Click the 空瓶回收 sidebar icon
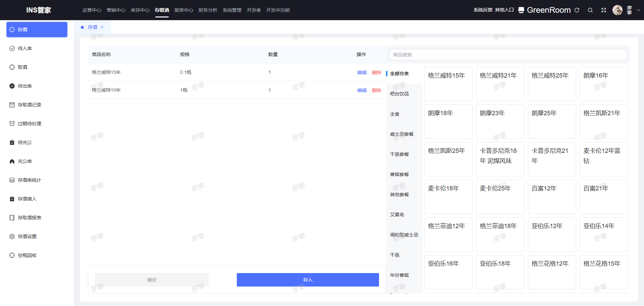644x306 pixels. [12, 255]
